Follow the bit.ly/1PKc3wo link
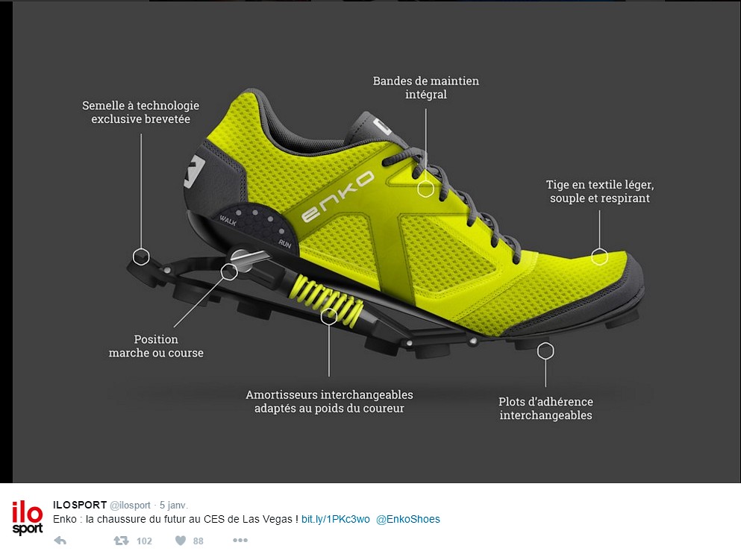Screen dimensions: 741x560 tap(335, 519)
